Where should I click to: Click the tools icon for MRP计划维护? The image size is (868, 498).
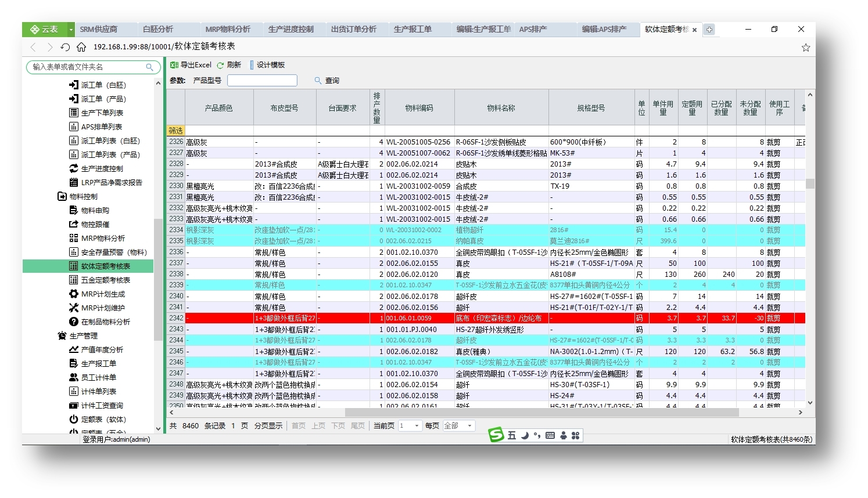click(x=74, y=308)
